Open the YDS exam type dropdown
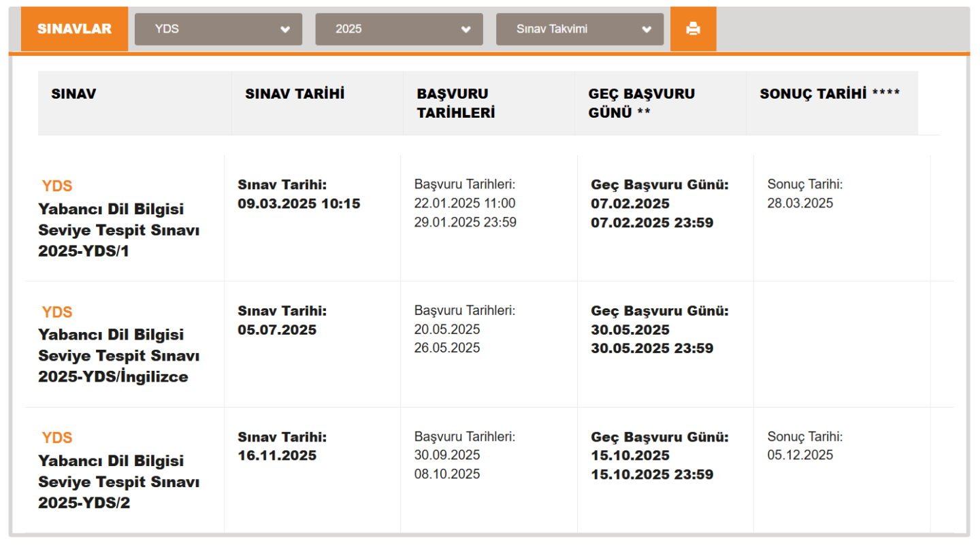 click(x=218, y=29)
